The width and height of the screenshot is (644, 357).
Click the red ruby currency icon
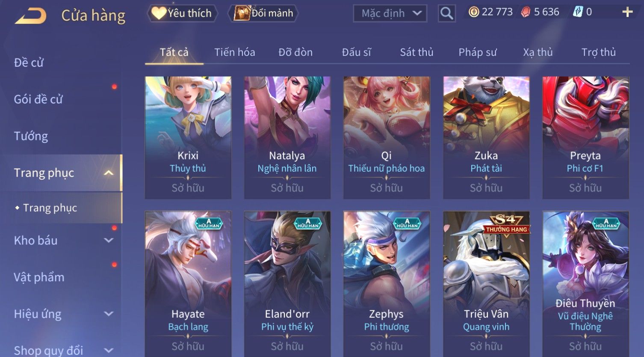click(526, 12)
